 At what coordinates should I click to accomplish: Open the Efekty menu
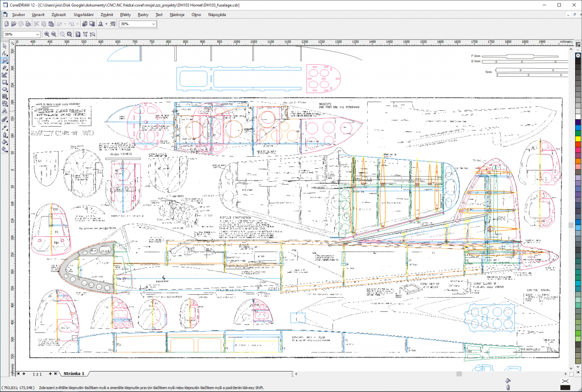(126, 14)
